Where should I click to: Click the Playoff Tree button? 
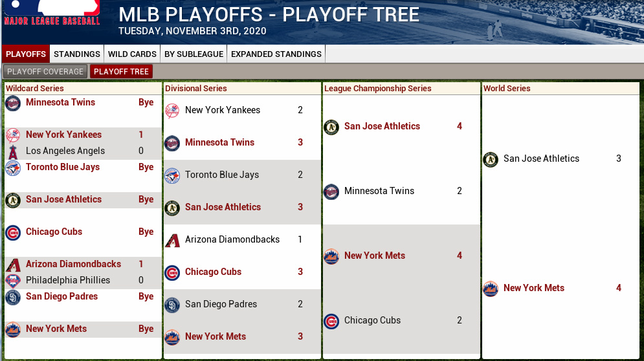121,71
